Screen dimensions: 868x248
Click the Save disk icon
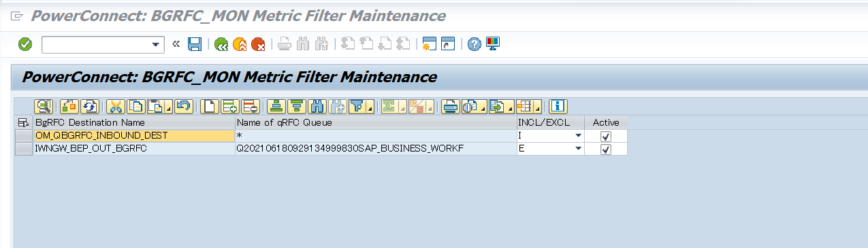195,44
